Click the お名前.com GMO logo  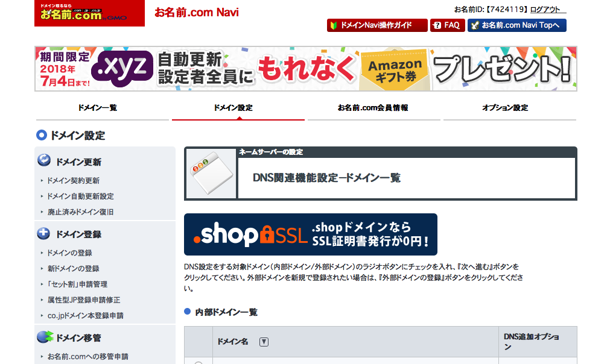click(89, 13)
